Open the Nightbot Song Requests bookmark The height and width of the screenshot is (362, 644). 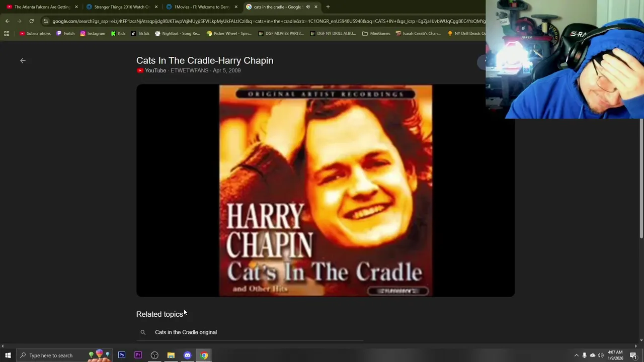click(x=178, y=34)
